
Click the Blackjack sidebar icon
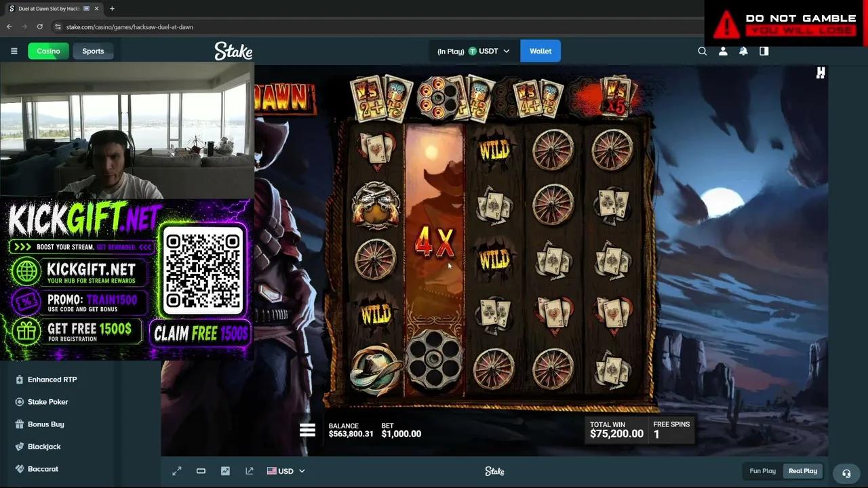[x=20, y=447]
